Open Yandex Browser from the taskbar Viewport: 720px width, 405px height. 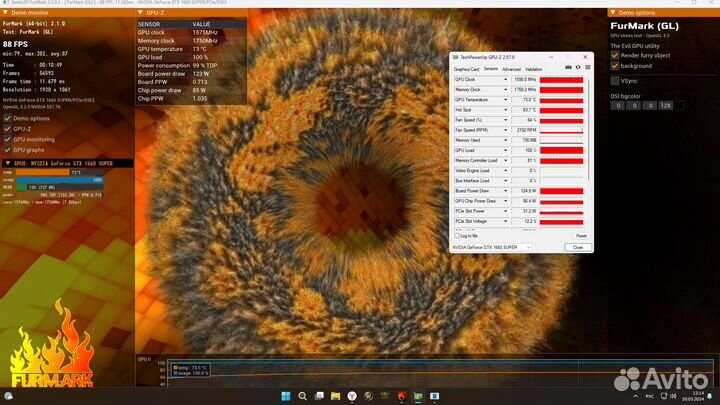pyautogui.click(x=352, y=396)
